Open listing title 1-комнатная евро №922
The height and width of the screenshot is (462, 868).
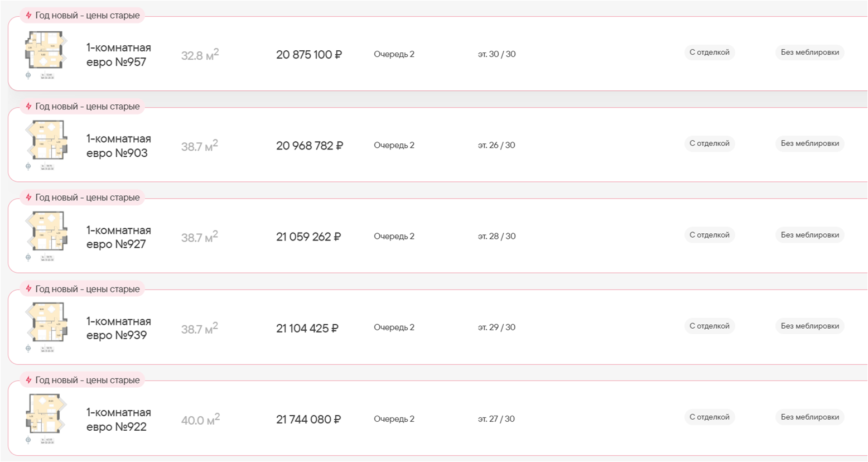click(118, 419)
